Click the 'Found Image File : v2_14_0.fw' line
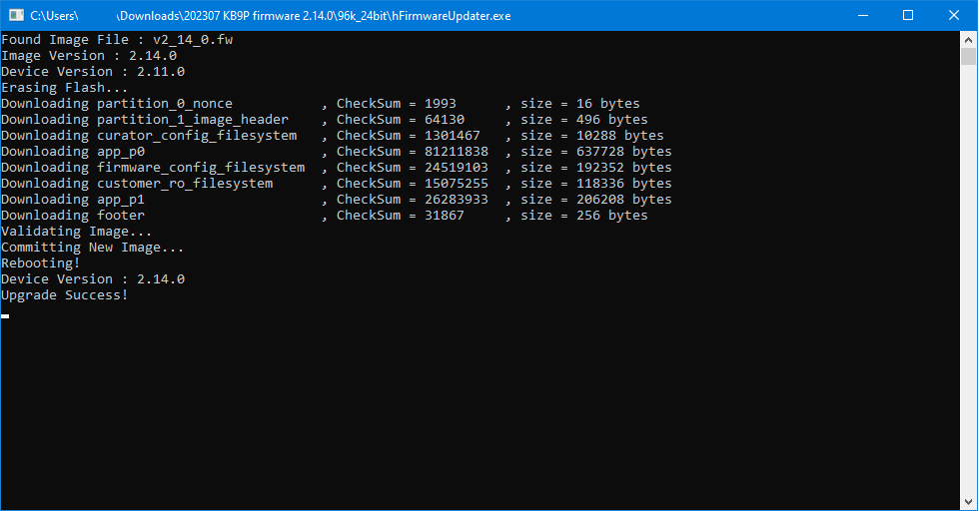Screen dimensions: 980x511 [117, 40]
